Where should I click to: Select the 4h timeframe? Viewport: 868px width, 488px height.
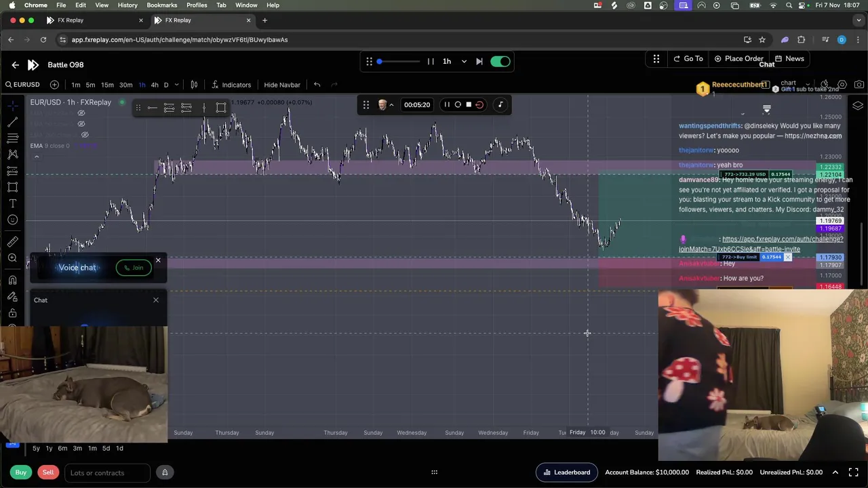(x=155, y=85)
